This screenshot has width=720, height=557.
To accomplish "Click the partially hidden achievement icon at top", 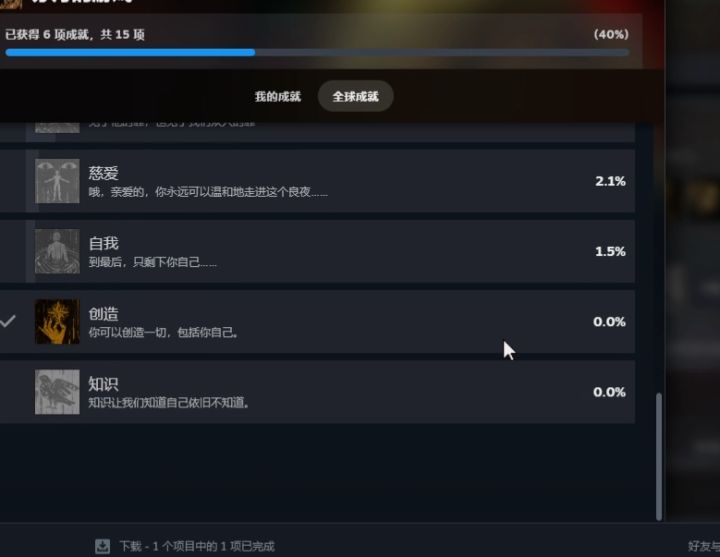I will [x=57, y=127].
